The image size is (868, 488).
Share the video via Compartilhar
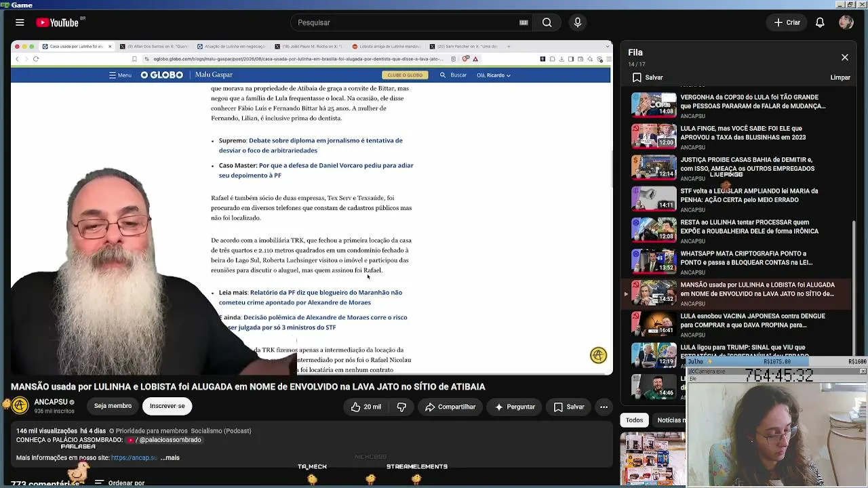pos(450,407)
